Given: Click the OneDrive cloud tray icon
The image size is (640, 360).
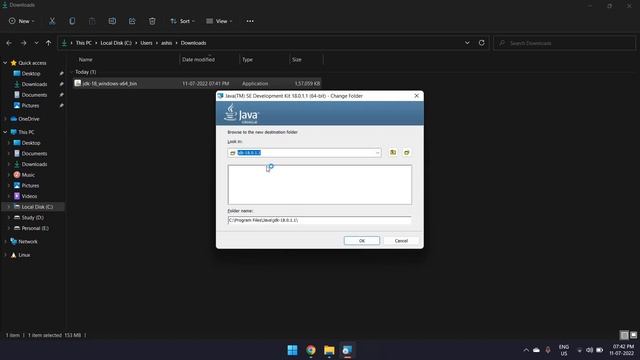Looking at the screenshot, I should click(x=536, y=350).
